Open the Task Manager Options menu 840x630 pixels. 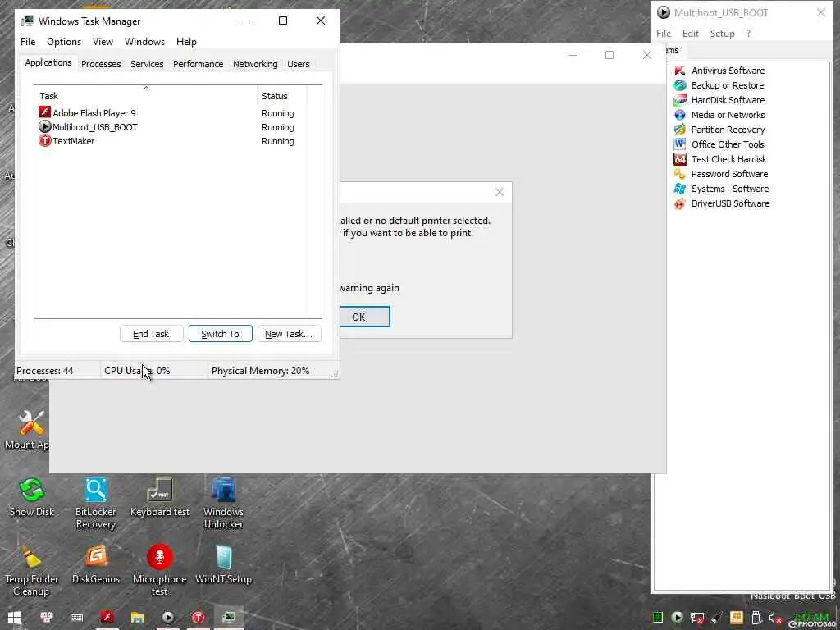64,42
